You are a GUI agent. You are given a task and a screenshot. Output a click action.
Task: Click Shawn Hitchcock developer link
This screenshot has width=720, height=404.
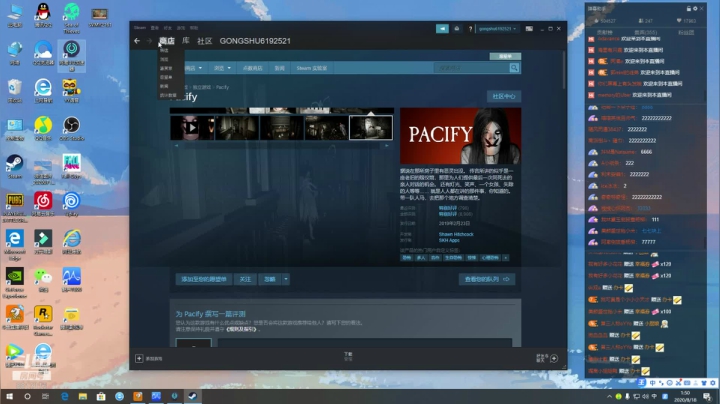456,234
